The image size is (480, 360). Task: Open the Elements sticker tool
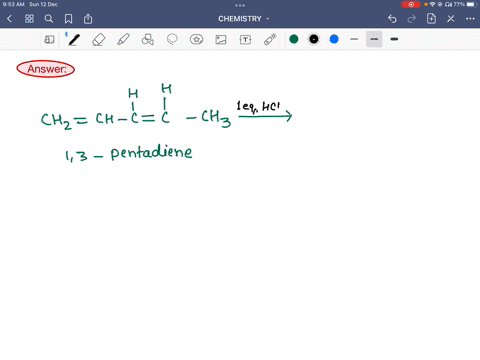pos(196,39)
